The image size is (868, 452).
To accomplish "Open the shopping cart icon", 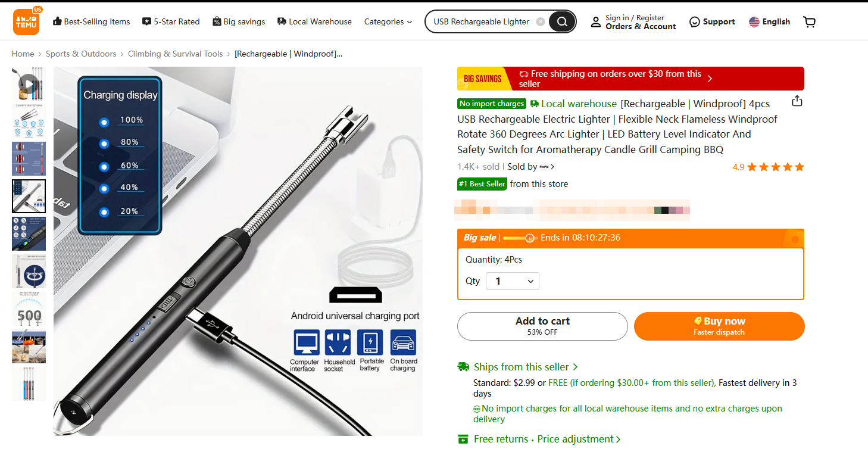I will (809, 22).
